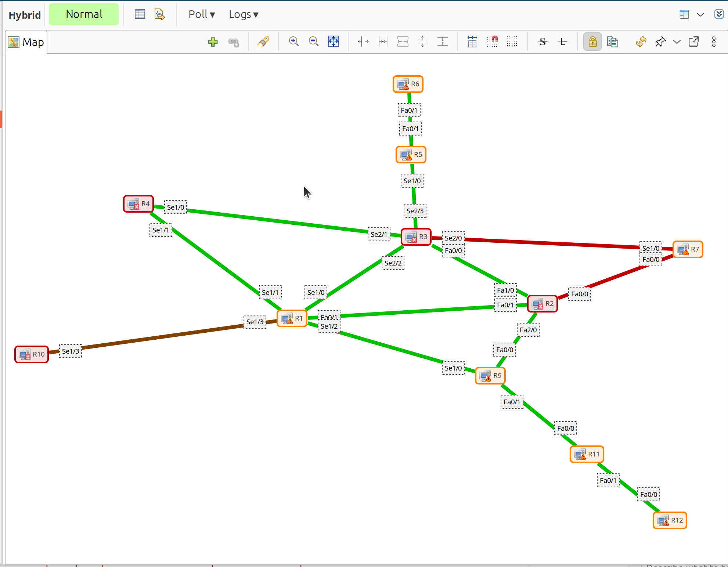728x567 pixels.
Task: Click the orange refresh arrows icon
Action: (641, 42)
